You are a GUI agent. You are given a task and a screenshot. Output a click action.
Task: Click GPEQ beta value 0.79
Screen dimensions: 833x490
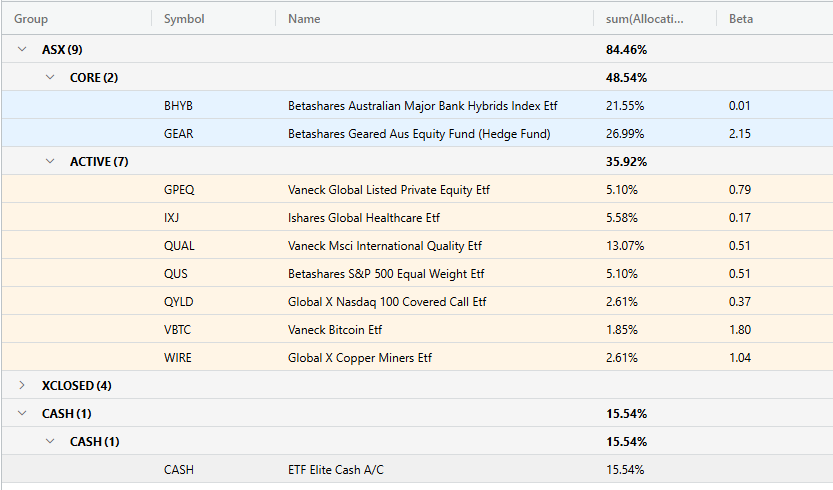(740, 190)
